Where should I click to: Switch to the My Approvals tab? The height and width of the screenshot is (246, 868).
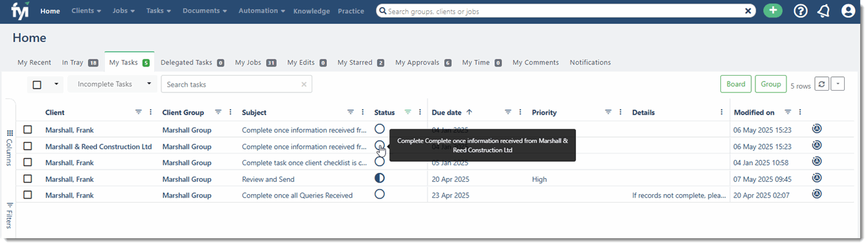click(x=423, y=63)
